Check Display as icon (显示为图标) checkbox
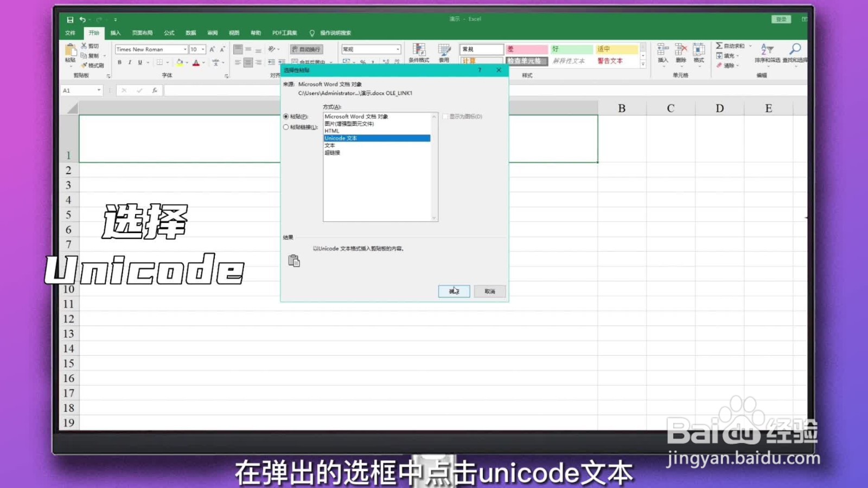Viewport: 868px width, 488px height. (445, 117)
